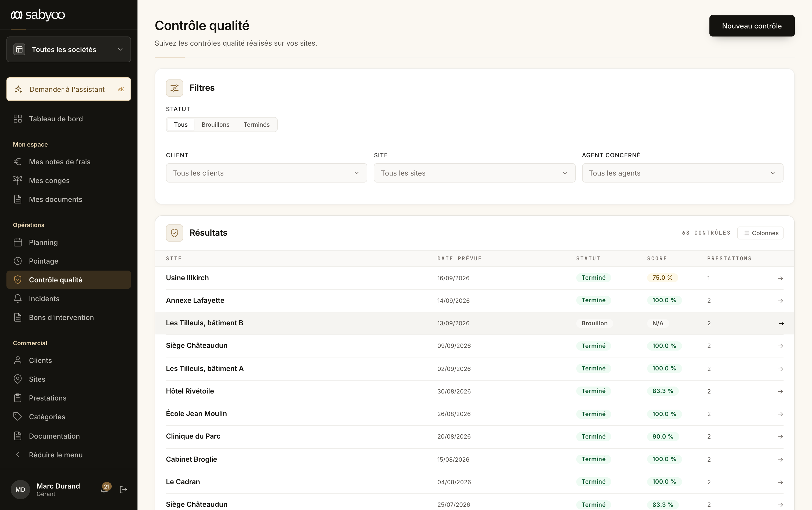Viewport: 812px width, 510px height.
Task: Open Tous les agents dropdown
Action: pos(683,173)
